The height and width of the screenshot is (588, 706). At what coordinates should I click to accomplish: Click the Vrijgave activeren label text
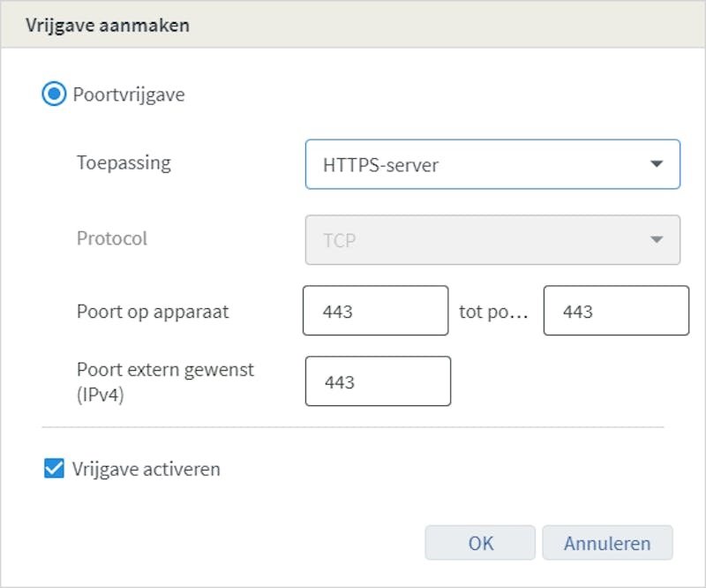[146, 470]
